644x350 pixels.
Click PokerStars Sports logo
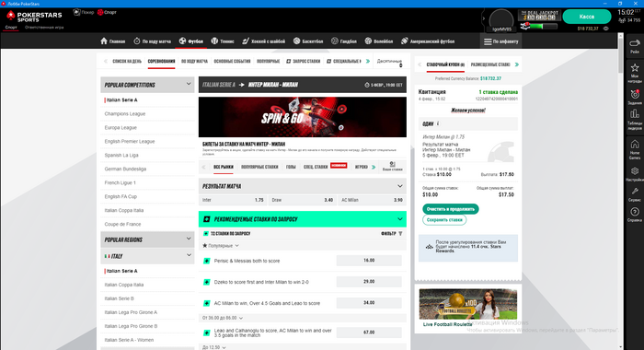[35, 17]
